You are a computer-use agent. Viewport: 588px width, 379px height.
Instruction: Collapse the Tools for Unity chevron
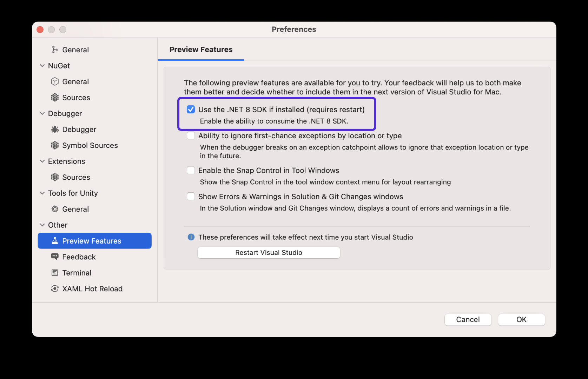42,193
